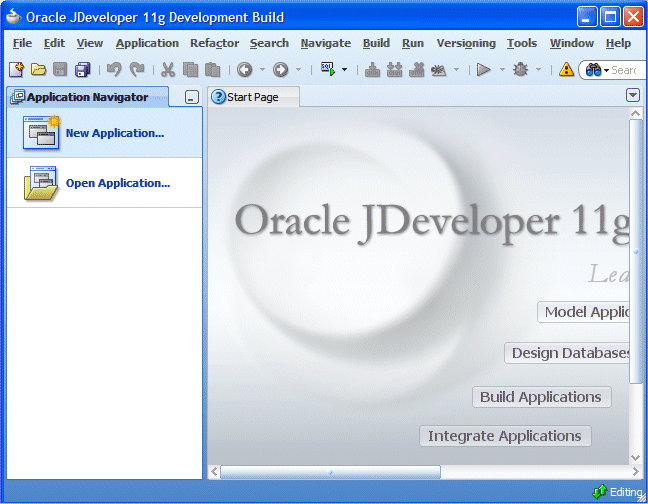Minimize the Application Navigator panel
This screenshot has width=648, height=504.
(192, 97)
